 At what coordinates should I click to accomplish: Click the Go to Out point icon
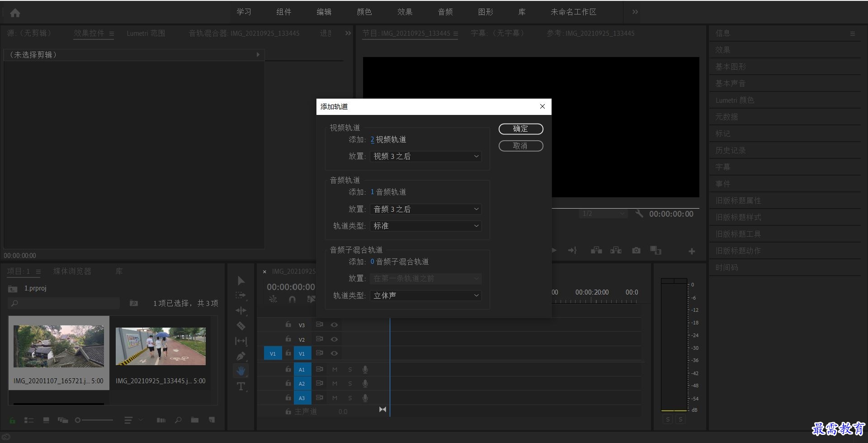click(x=572, y=250)
